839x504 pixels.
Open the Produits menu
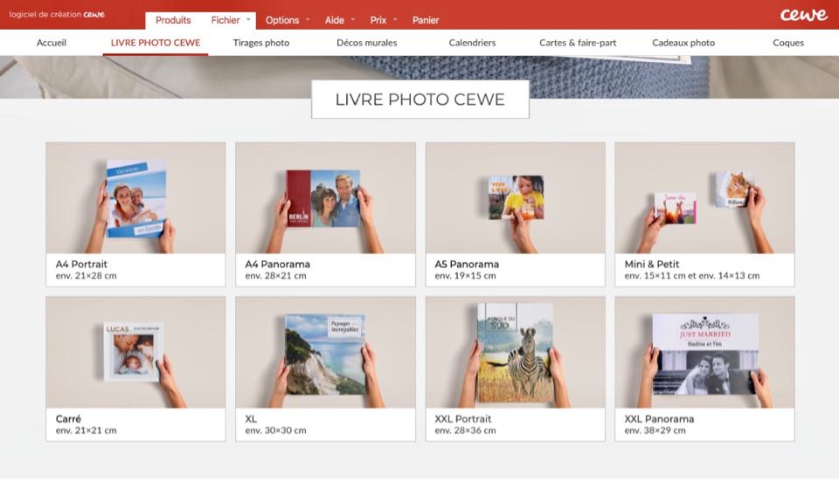[x=173, y=20]
